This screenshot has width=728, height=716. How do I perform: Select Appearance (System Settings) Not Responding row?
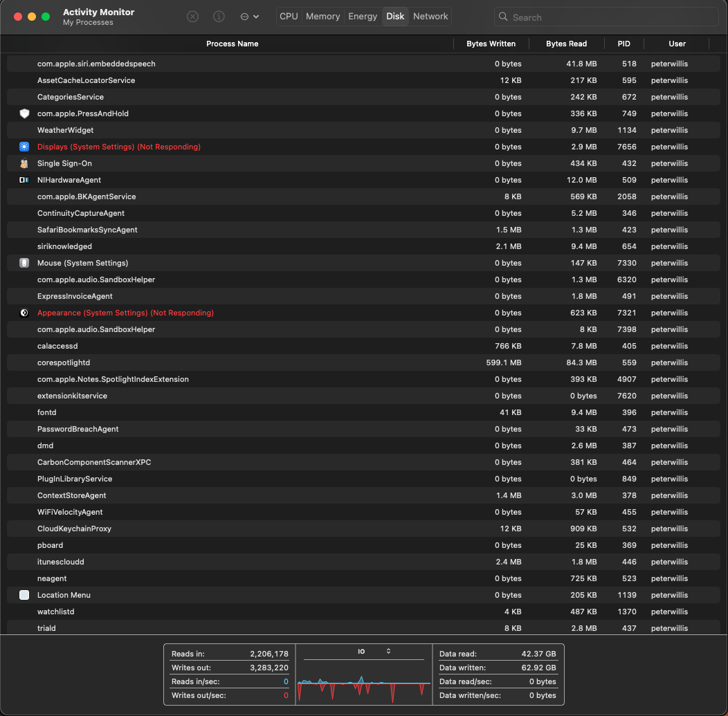(x=363, y=313)
